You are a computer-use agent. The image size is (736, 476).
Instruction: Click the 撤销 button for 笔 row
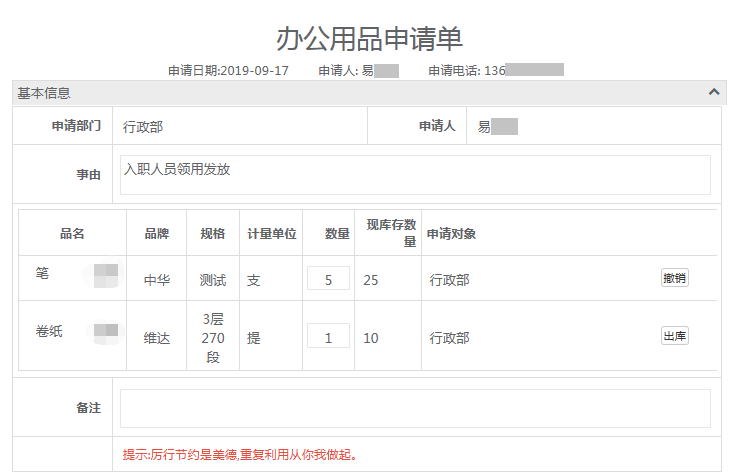tap(674, 278)
